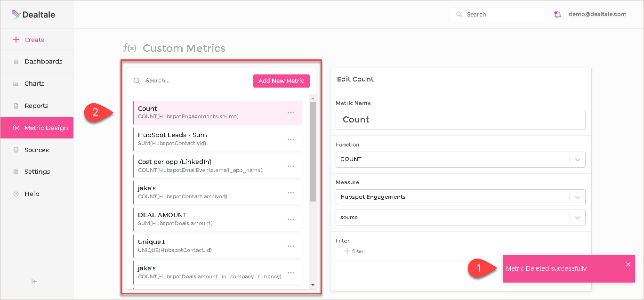Viewport: 644px width, 300px height.
Task: Select HubSpot Leads - Sum metric
Action: click(217, 139)
